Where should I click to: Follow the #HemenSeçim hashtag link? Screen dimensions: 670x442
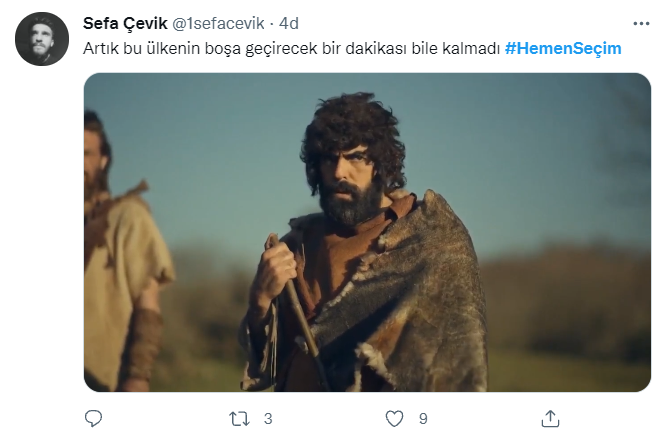pos(563,48)
